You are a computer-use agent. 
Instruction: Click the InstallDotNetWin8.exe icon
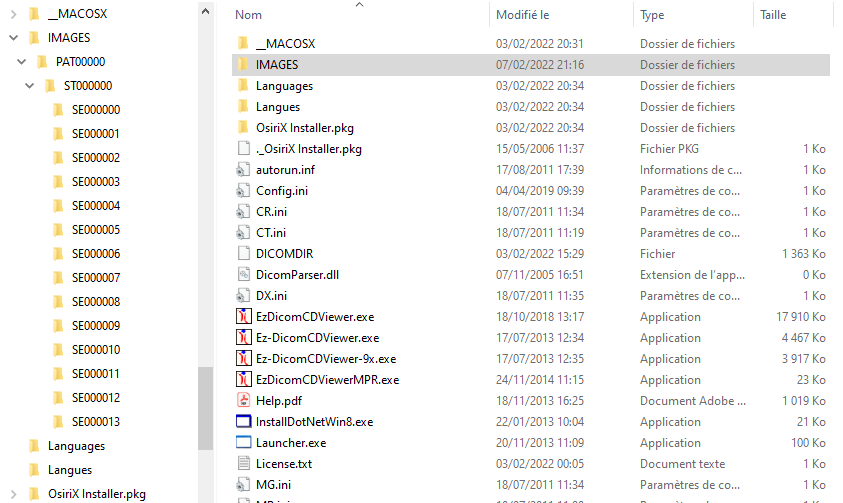click(244, 421)
